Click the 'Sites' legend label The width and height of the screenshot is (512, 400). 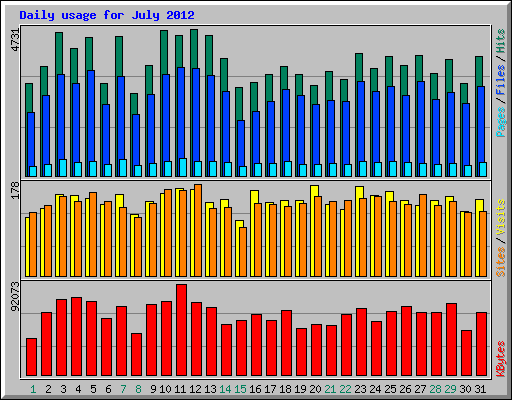(501, 262)
